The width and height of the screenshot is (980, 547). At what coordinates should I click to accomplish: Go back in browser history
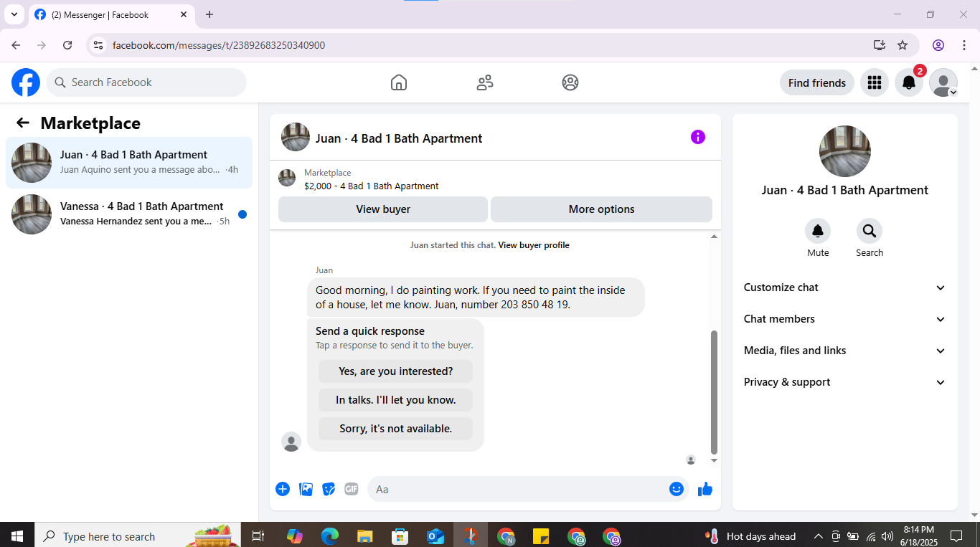16,45
